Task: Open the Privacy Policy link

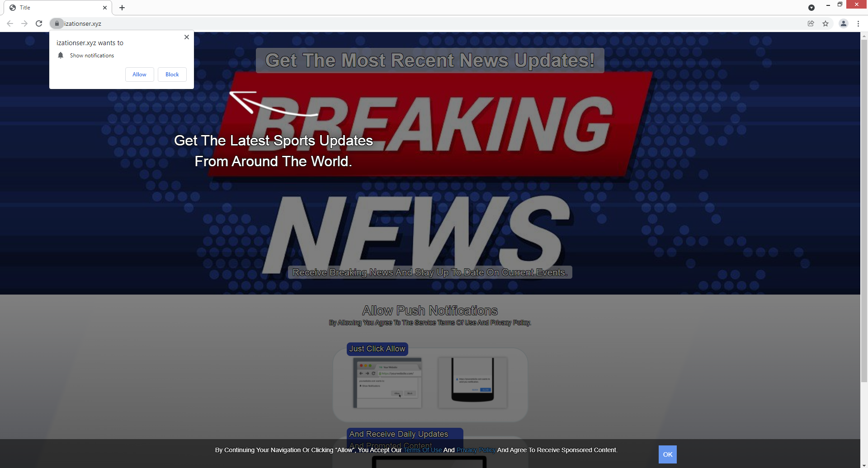Action: (476, 450)
